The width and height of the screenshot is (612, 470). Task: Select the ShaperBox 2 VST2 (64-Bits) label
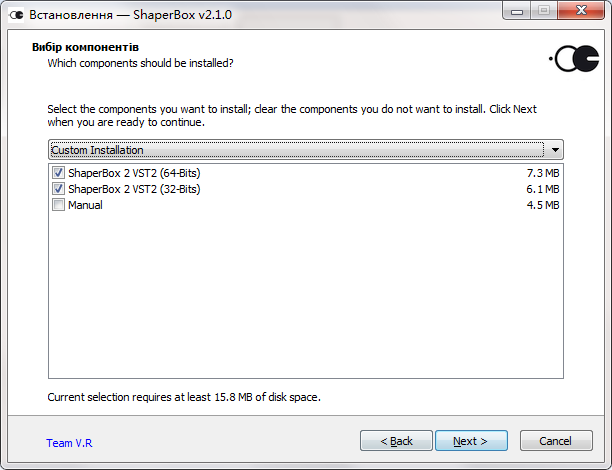tap(134, 173)
